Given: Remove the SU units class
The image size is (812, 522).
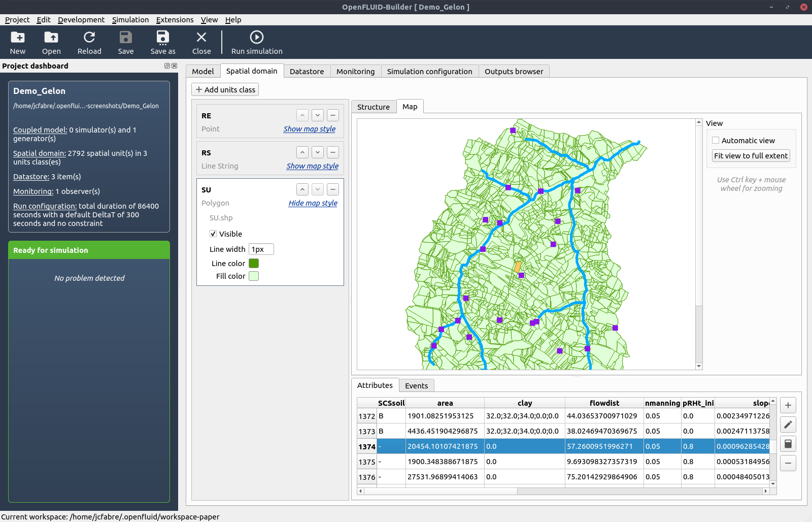Looking at the screenshot, I should coord(333,189).
